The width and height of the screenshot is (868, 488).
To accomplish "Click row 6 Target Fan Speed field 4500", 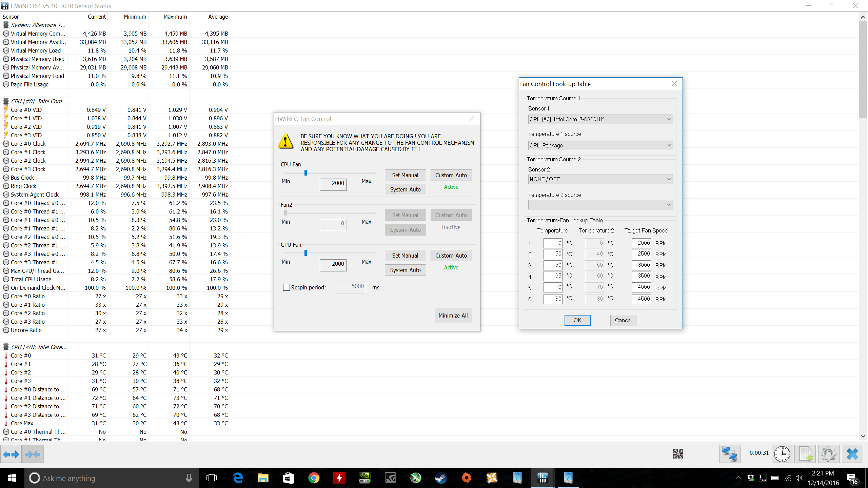I will (641, 299).
